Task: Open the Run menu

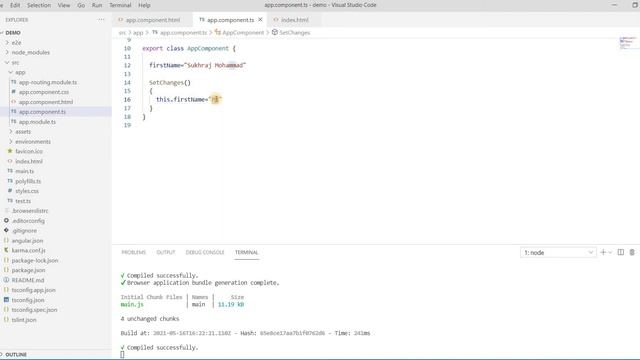Action: click(97, 5)
